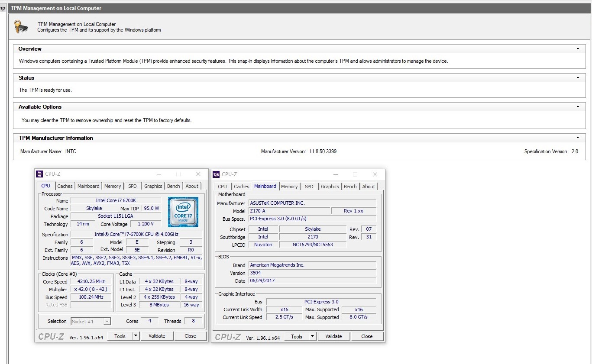The height and width of the screenshot is (364, 592).
Task: Open the Tools dropdown arrow in the right CPU-Z window
Action: 312,336
